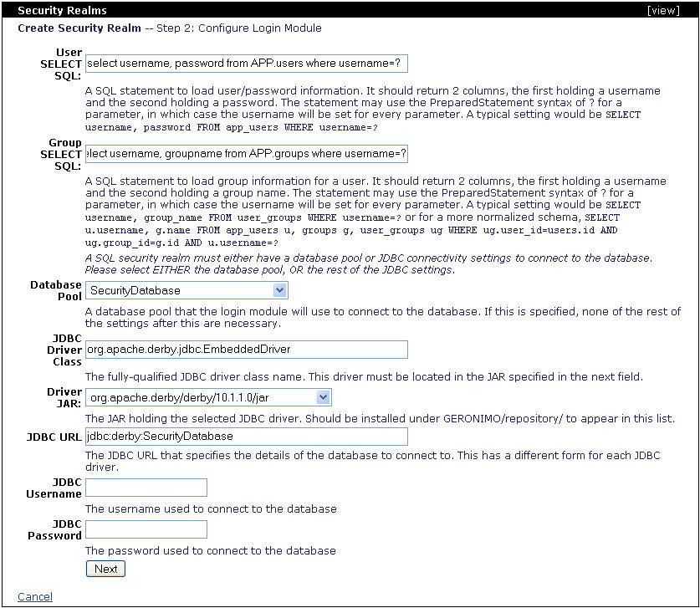This screenshot has width=700, height=608.
Task: Click 'The JAR holding the selected JDBC driver' text
Action: coord(380,419)
